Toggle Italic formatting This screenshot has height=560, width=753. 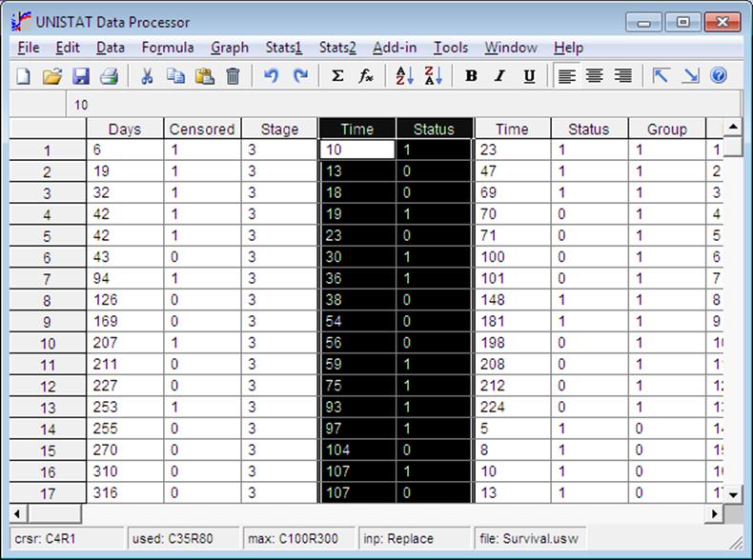499,76
